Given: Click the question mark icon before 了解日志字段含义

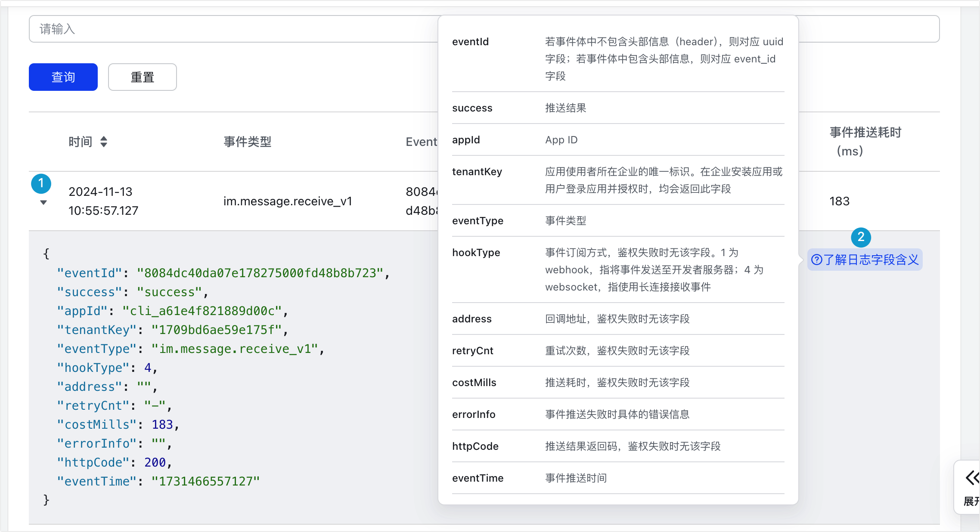Looking at the screenshot, I should tap(816, 260).
